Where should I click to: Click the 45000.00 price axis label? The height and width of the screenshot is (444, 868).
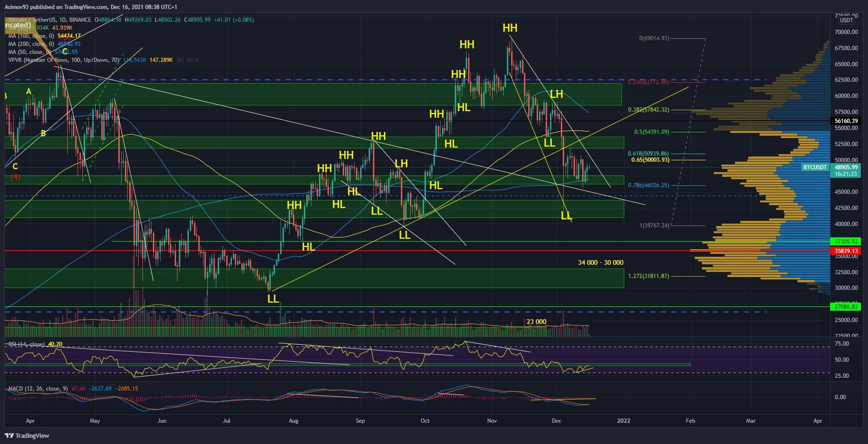[846, 192]
